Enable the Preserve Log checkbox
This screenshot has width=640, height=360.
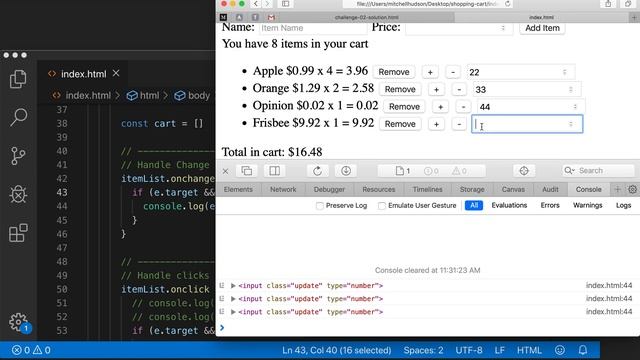point(320,206)
